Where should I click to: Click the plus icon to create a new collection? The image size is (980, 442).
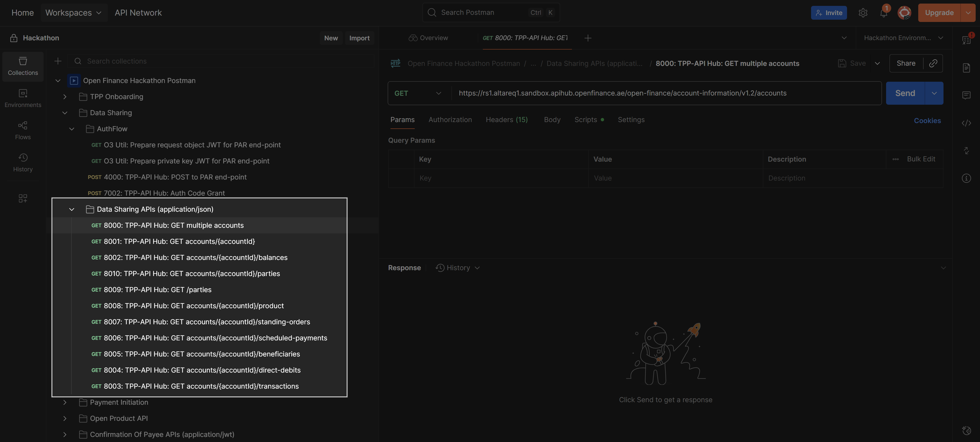pyautogui.click(x=58, y=61)
